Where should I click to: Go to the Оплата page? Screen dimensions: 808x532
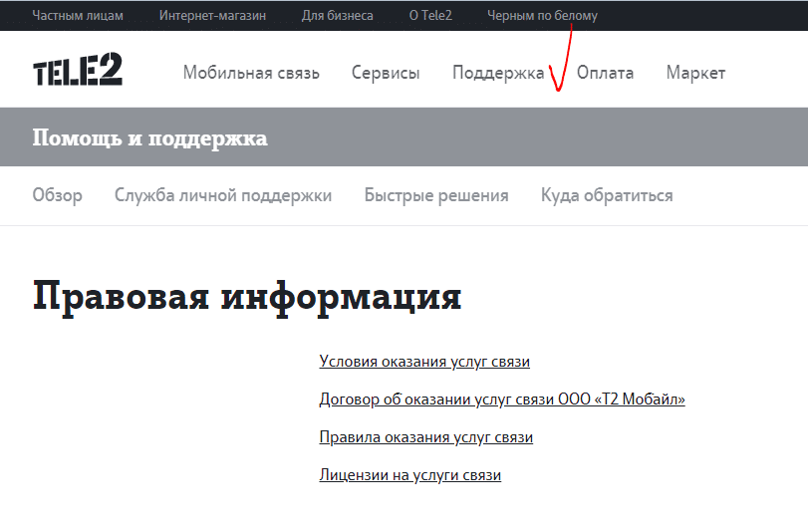point(605,73)
